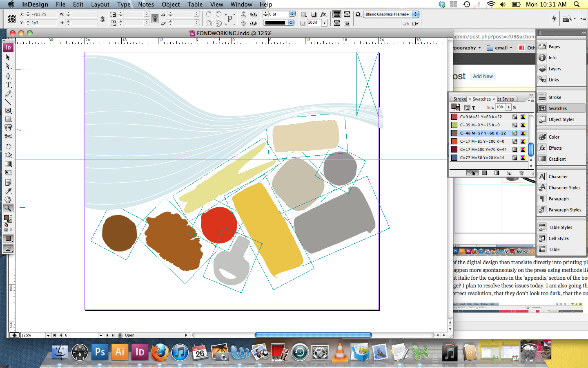Select the Type tool

point(8,85)
